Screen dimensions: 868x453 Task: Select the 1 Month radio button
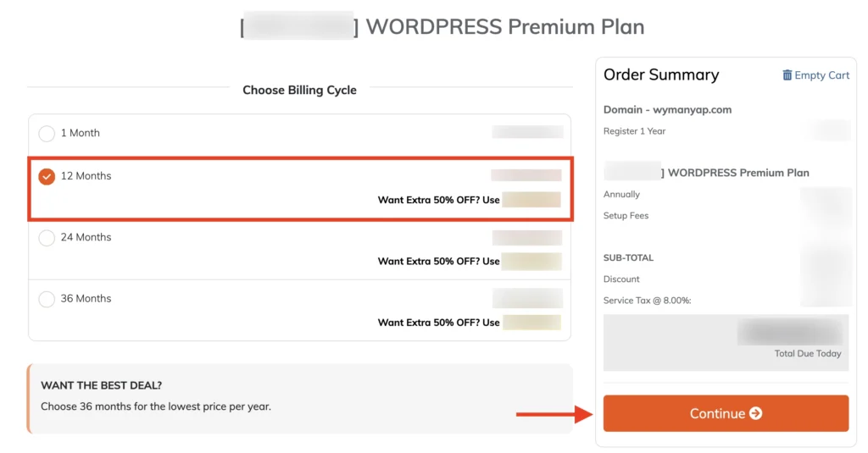click(47, 133)
